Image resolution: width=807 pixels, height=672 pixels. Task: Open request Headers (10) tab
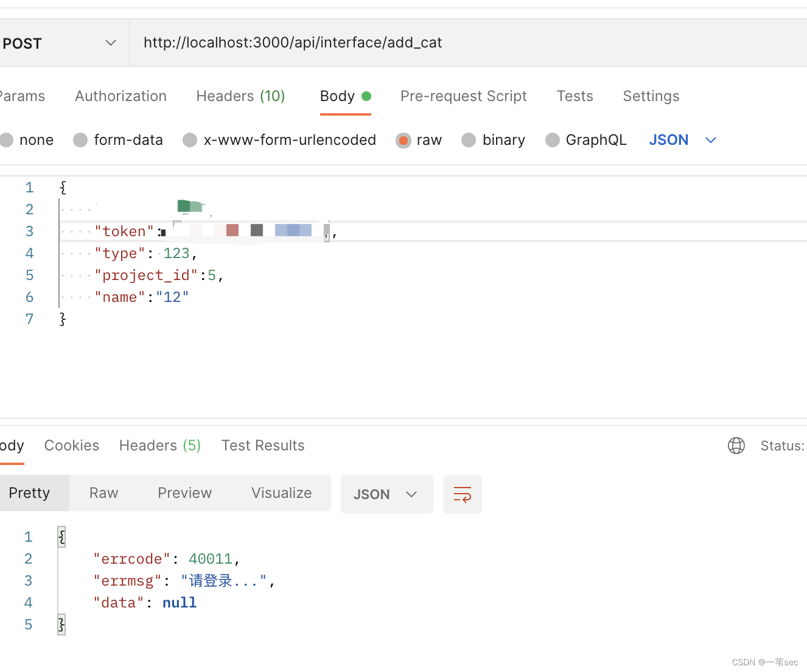point(240,96)
